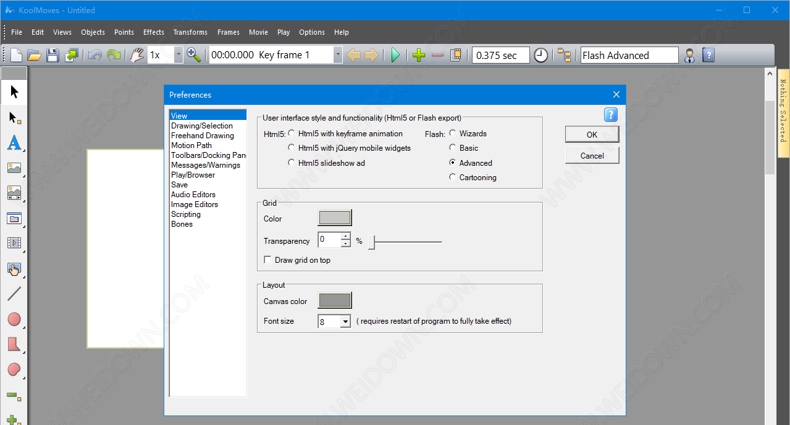Click the Transparency percent input field

point(329,240)
